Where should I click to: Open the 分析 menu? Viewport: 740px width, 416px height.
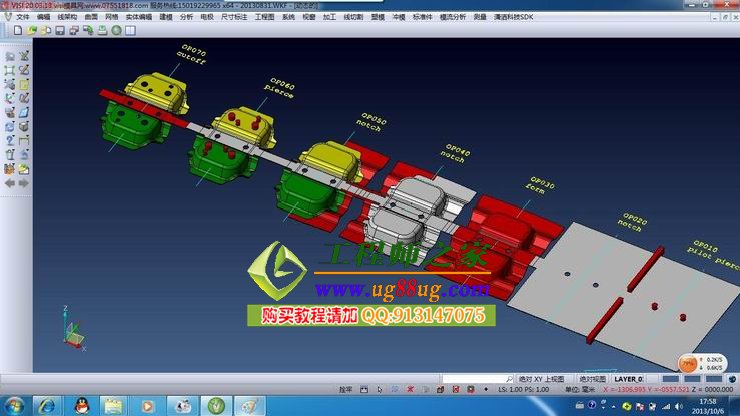click(x=186, y=17)
